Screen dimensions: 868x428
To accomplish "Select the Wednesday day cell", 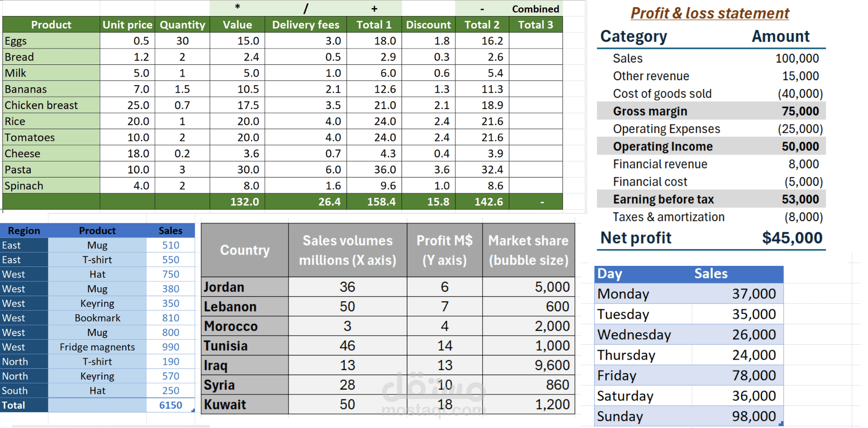I will point(643,335).
